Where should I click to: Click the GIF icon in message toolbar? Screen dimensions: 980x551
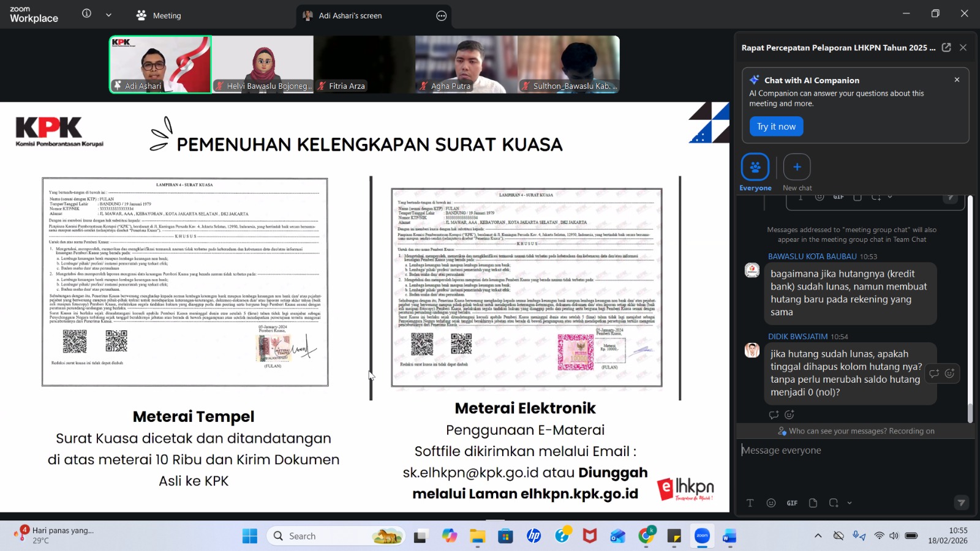(792, 503)
